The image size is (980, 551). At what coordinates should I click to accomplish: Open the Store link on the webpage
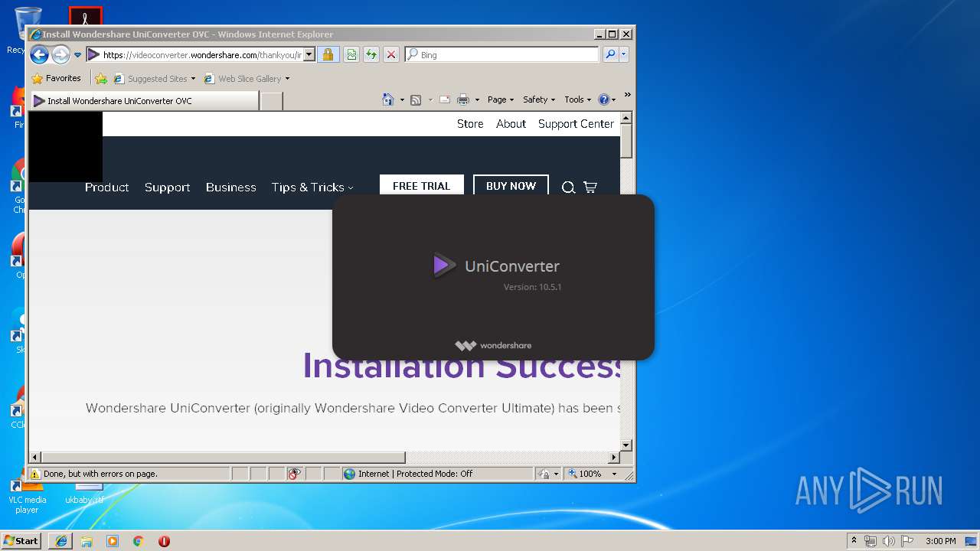470,124
